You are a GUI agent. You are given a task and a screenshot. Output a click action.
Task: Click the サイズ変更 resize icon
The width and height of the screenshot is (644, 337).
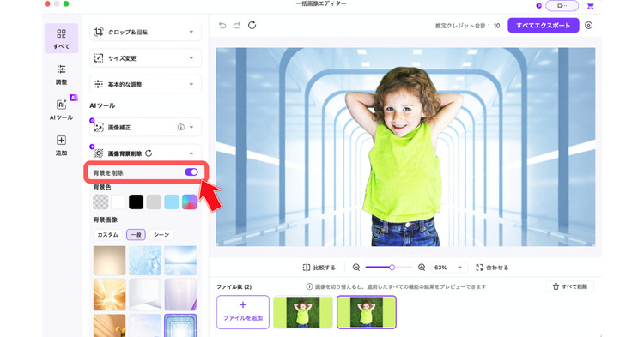pos(99,58)
